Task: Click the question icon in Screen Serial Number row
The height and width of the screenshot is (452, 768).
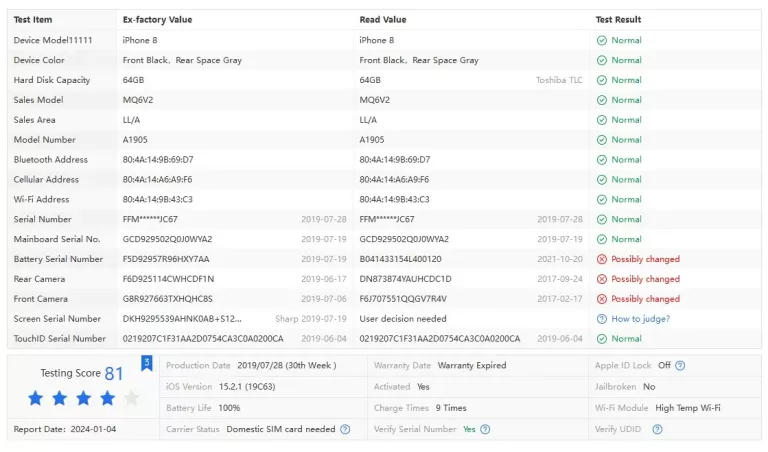Action: pos(602,319)
